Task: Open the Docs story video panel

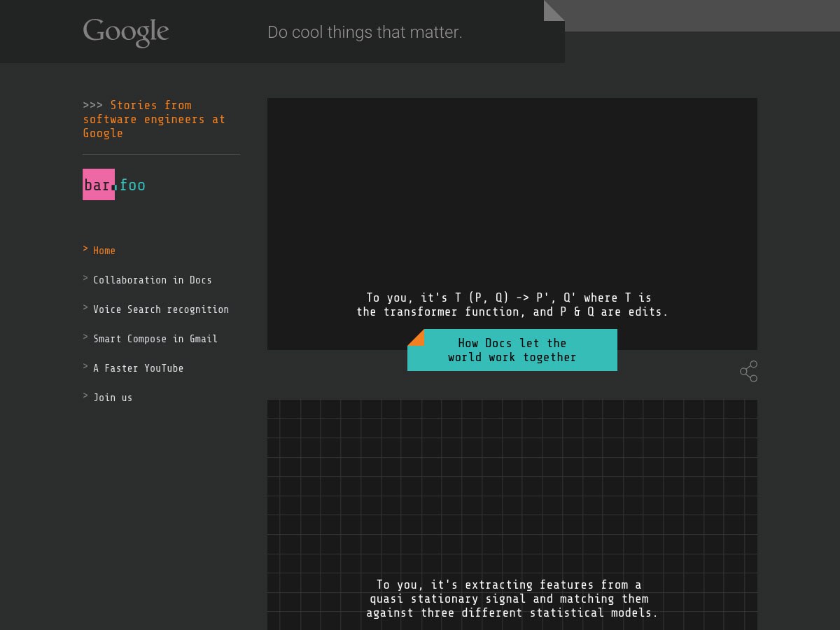Action: (x=512, y=224)
